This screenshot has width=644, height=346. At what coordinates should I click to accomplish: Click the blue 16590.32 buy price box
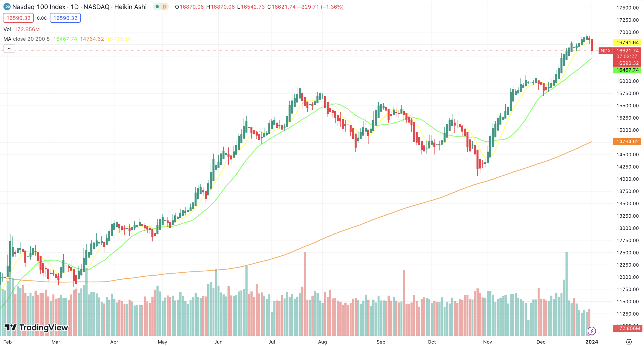(x=65, y=18)
